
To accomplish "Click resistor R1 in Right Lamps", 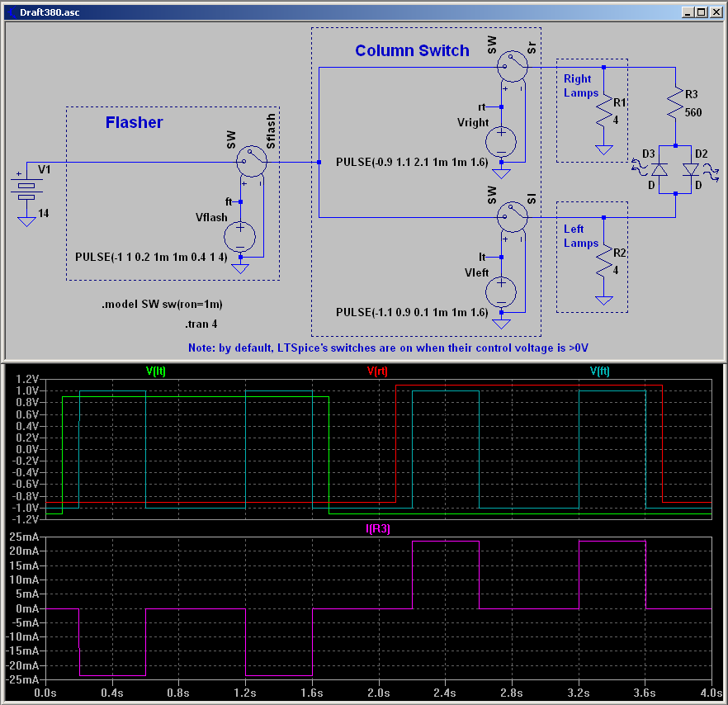I will 604,111.
